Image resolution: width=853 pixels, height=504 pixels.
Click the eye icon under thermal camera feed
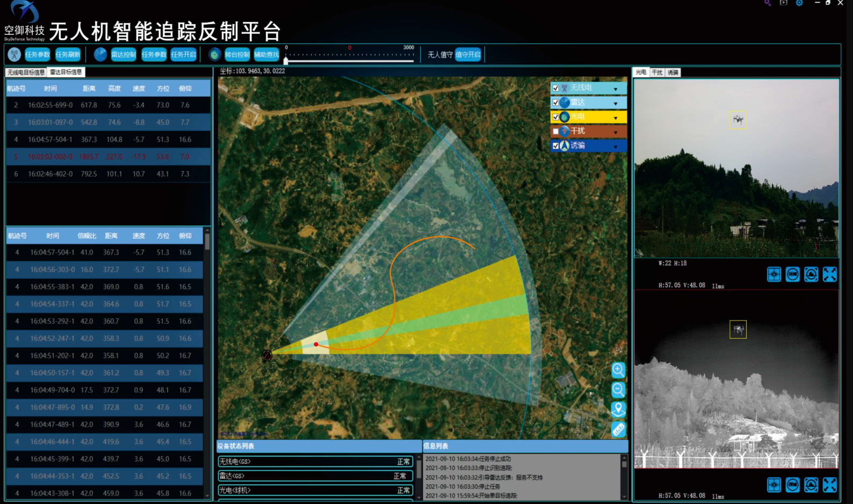(774, 485)
